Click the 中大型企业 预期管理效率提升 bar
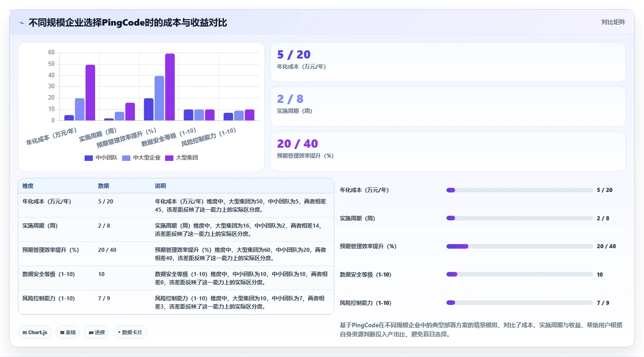This screenshot has height=357, width=644. (x=159, y=98)
